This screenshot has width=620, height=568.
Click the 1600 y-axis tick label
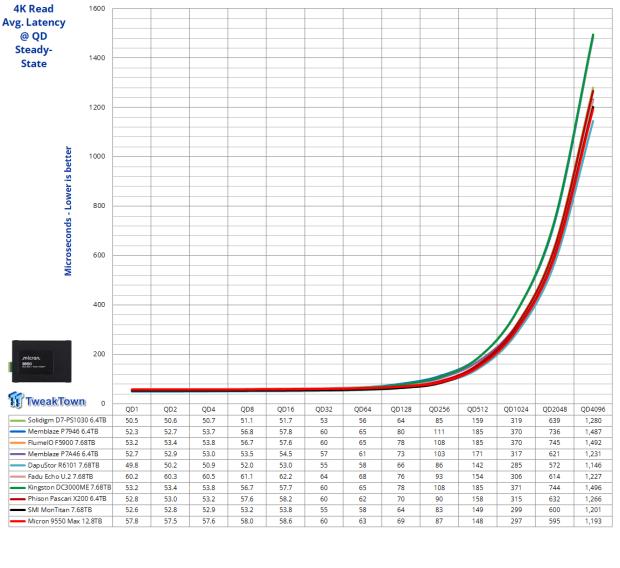coord(98,9)
